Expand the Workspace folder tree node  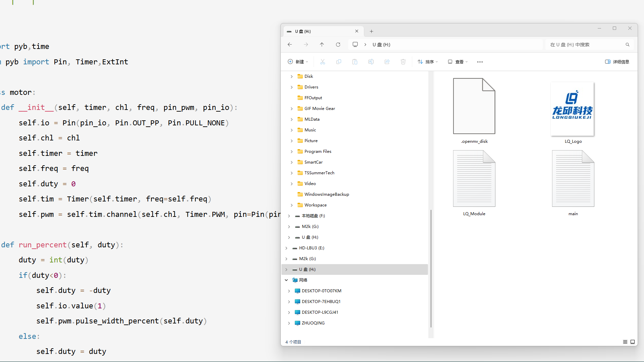(291, 205)
